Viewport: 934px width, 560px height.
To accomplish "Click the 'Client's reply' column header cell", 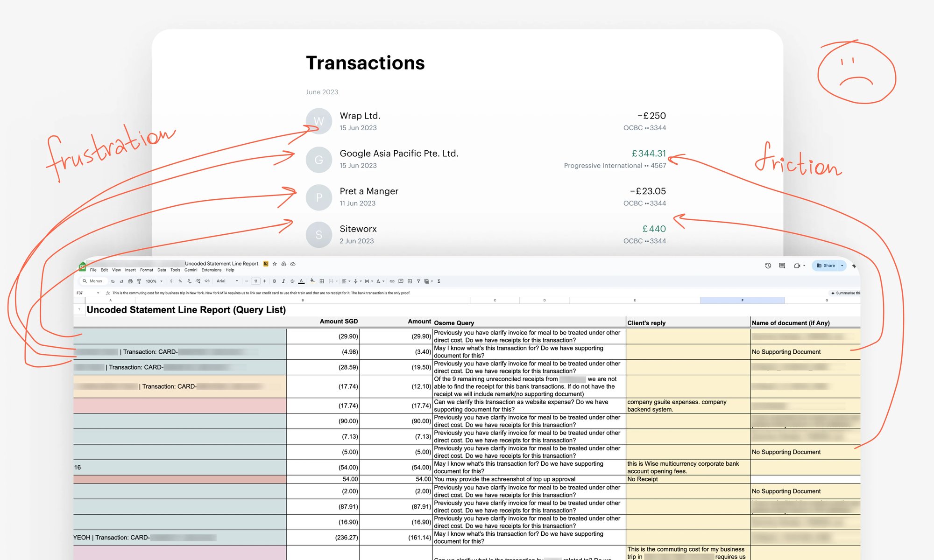I will pos(687,322).
